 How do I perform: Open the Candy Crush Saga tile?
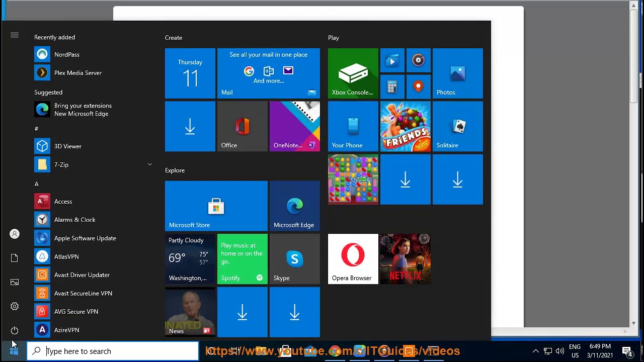pos(353,179)
